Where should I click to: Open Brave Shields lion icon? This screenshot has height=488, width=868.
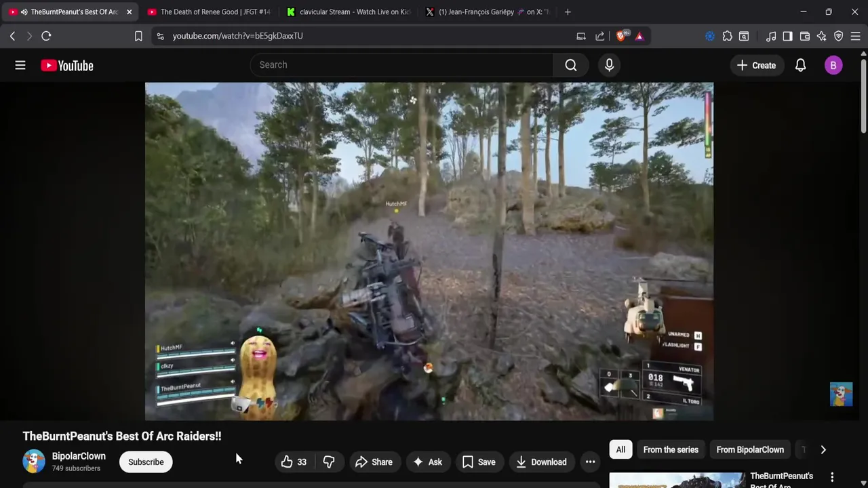620,36
